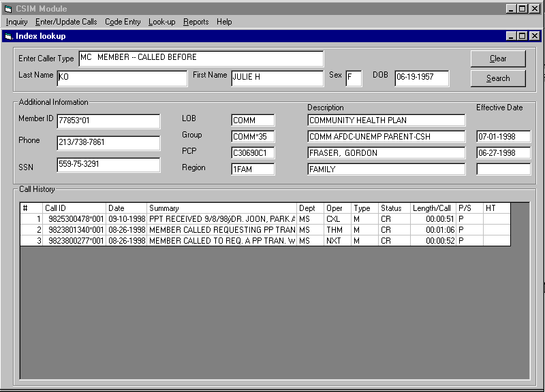The height and width of the screenshot is (392, 545).
Task: Click the PCP code field
Action: (x=253, y=152)
